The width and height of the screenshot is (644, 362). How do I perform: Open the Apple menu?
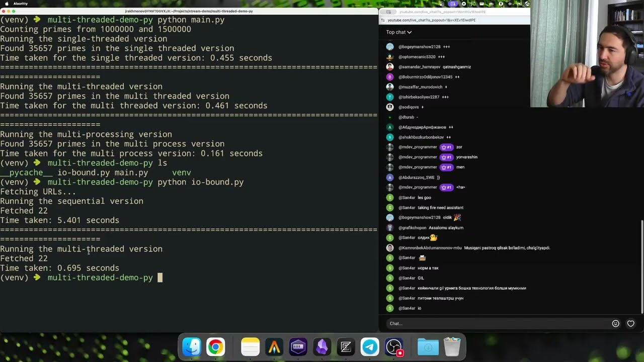[7, 4]
